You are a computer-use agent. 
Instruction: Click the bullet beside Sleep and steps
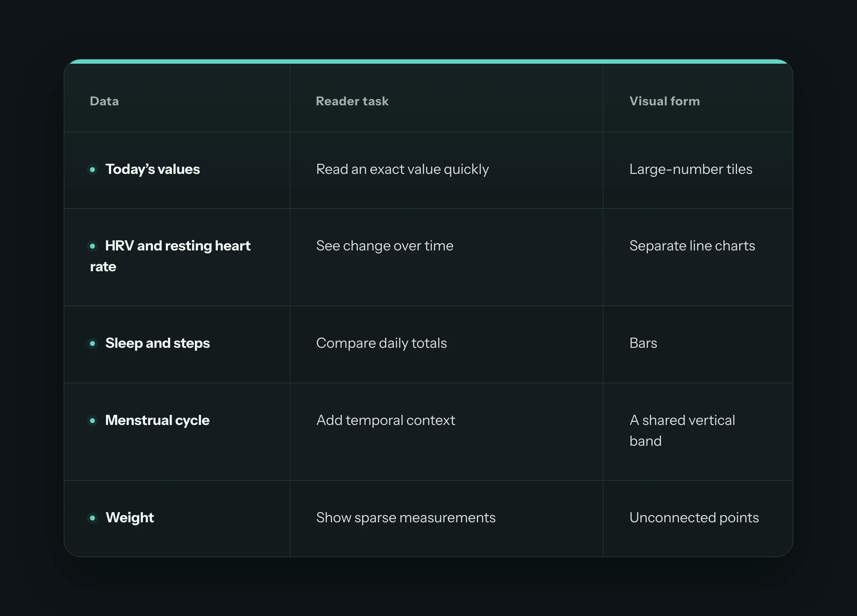92,344
